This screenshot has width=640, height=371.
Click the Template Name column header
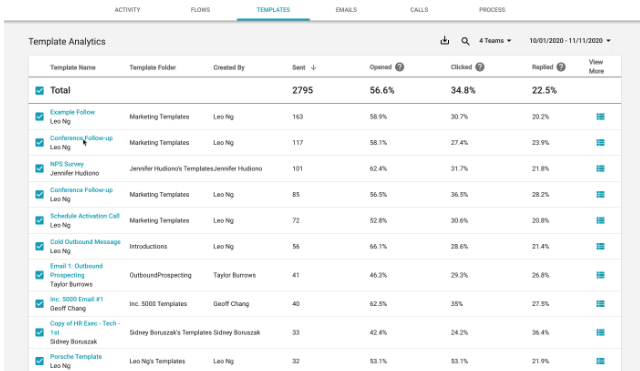[x=73, y=68]
